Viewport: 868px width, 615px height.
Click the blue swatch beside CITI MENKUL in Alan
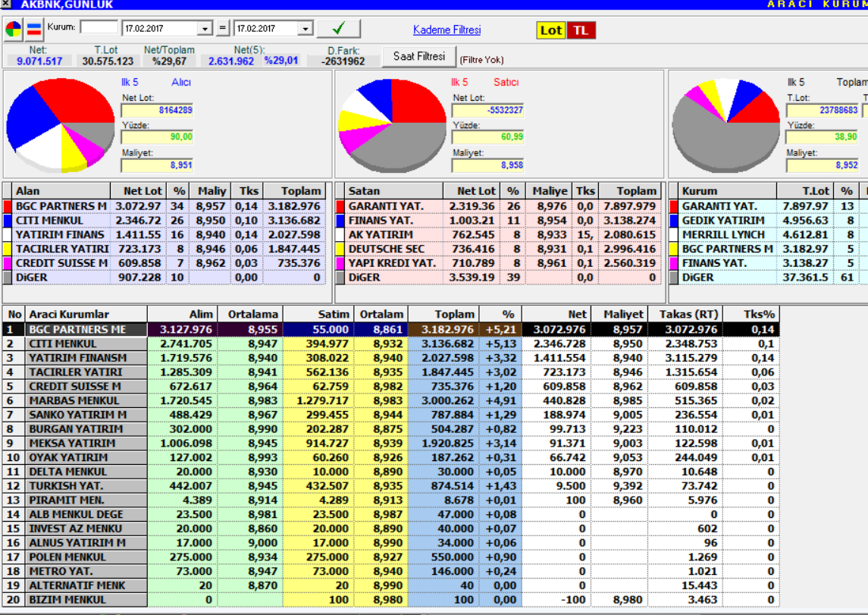(x=7, y=221)
